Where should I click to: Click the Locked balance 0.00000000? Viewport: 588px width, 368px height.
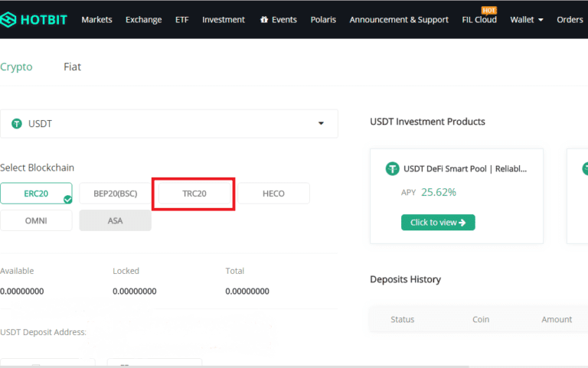click(135, 291)
